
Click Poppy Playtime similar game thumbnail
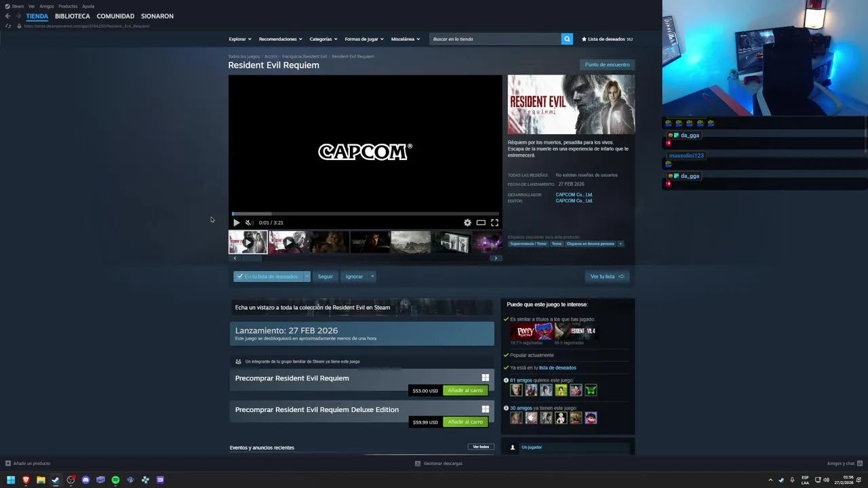click(532, 331)
